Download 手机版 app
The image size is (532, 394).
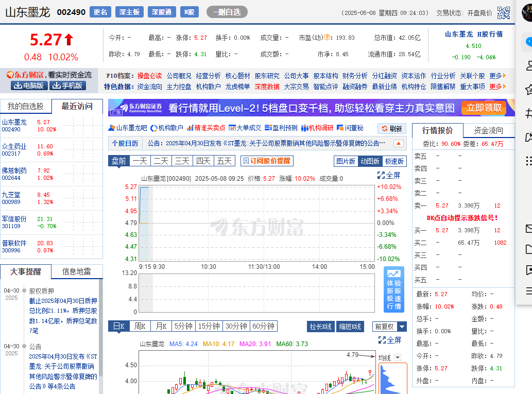(x=67, y=85)
